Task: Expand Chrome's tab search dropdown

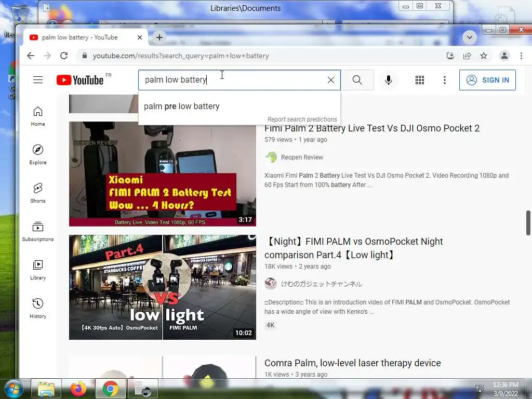Action: click(x=470, y=37)
